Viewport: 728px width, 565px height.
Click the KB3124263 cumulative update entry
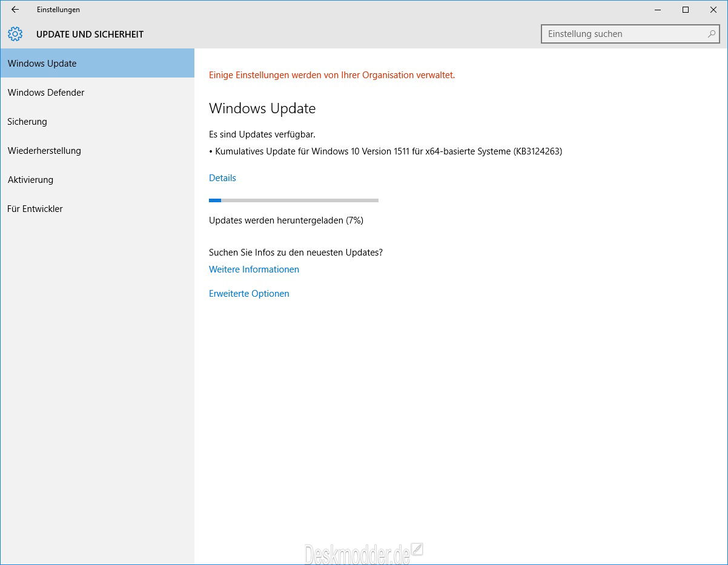pyautogui.click(x=386, y=151)
